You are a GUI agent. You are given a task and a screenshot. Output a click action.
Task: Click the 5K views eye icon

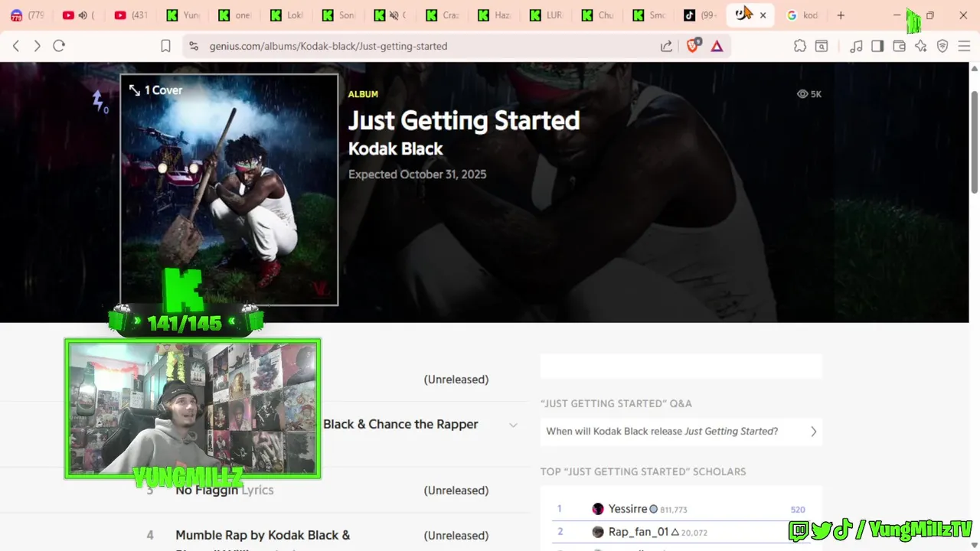coord(802,94)
